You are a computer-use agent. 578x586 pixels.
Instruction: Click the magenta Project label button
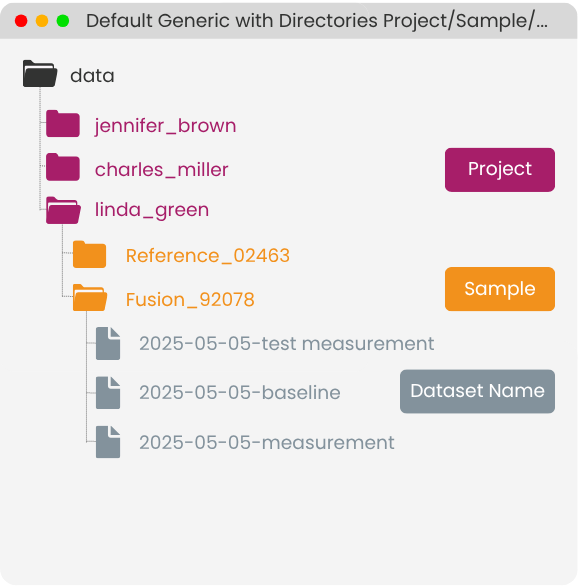(500, 170)
